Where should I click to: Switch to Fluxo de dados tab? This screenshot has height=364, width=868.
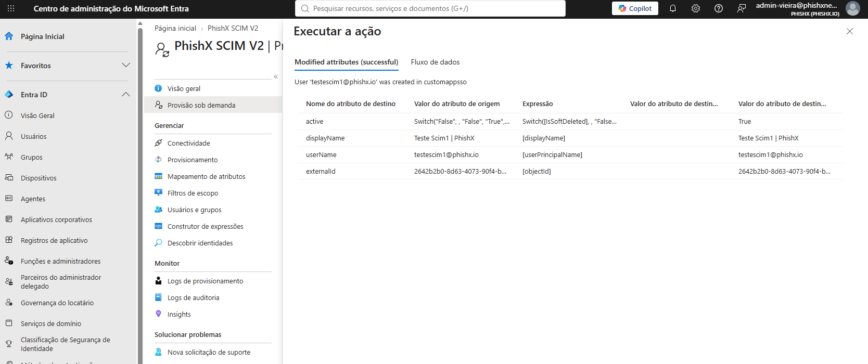435,62
